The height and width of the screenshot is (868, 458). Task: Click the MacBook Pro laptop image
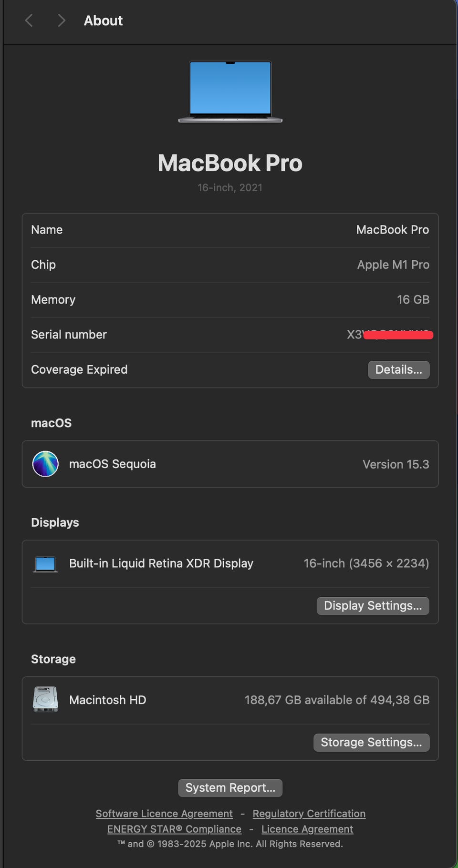[x=230, y=92]
